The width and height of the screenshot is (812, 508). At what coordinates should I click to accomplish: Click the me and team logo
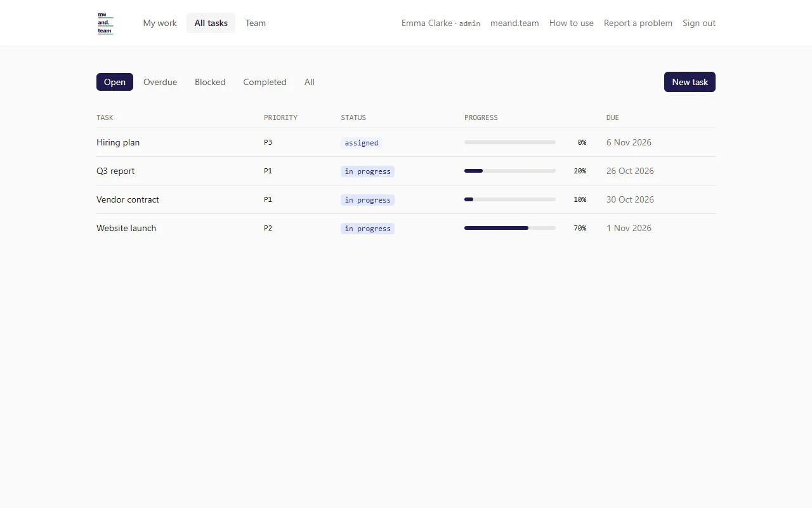(105, 23)
